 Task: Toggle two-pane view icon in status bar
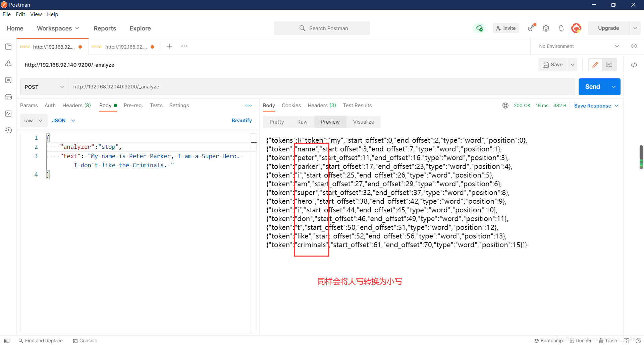[626, 341]
